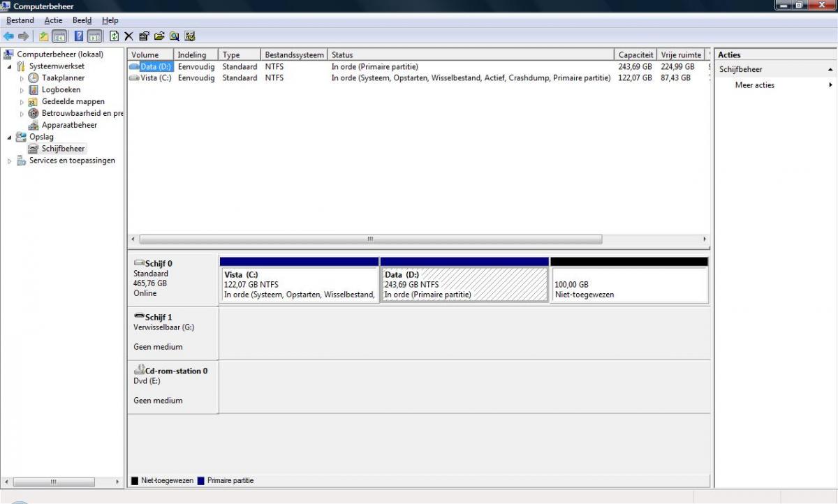Screen dimensions: 838x504
Task: Toggle the show/hide Action pane button
Action: 94,36
